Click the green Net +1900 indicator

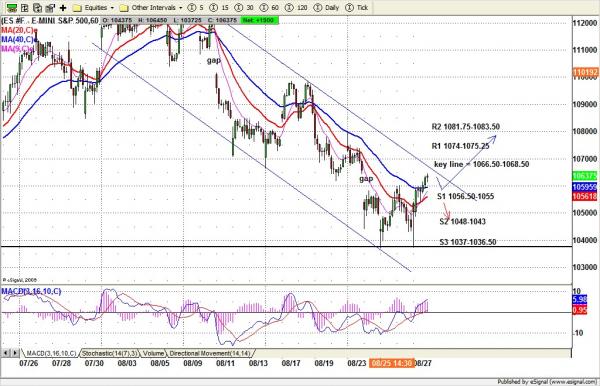click(x=260, y=20)
